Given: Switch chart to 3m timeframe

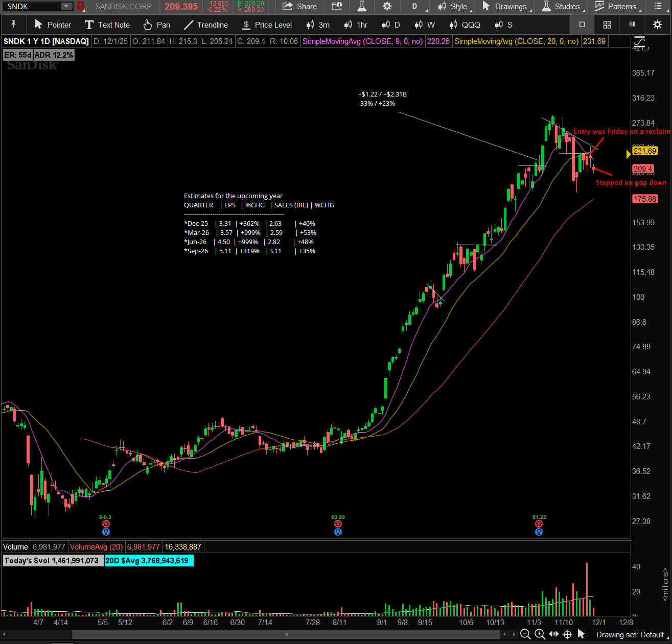Looking at the screenshot, I should pyautogui.click(x=318, y=25).
